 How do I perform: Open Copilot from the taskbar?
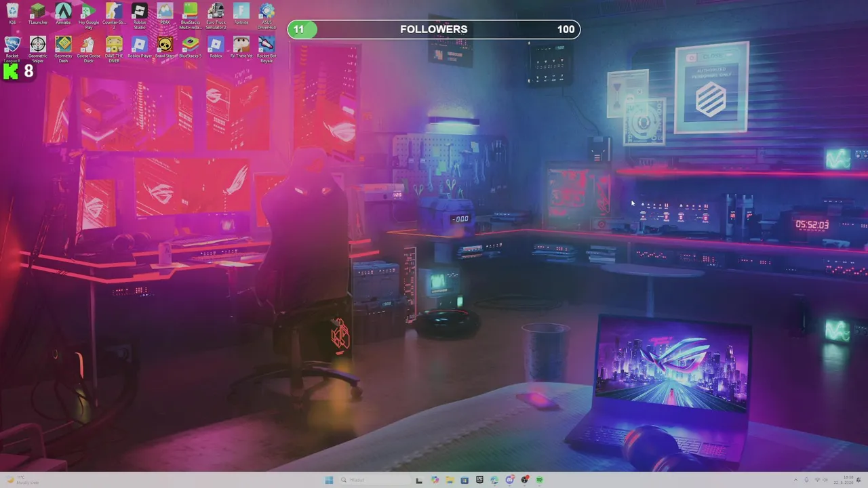pos(435,480)
